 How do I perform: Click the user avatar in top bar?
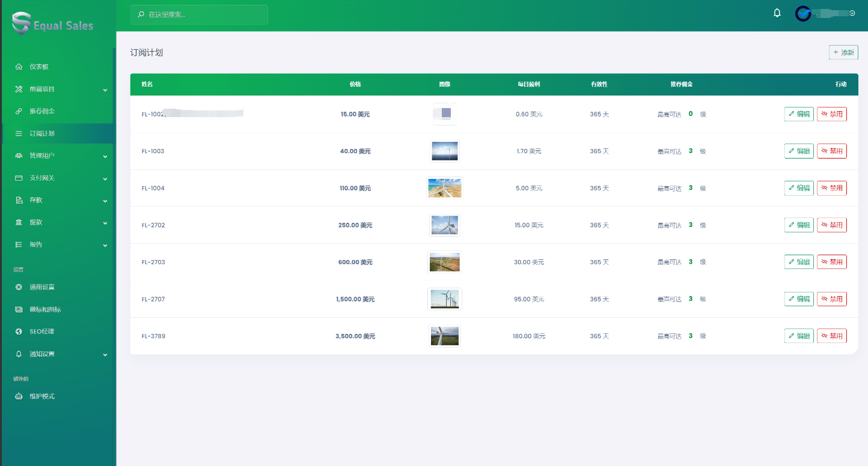803,13
